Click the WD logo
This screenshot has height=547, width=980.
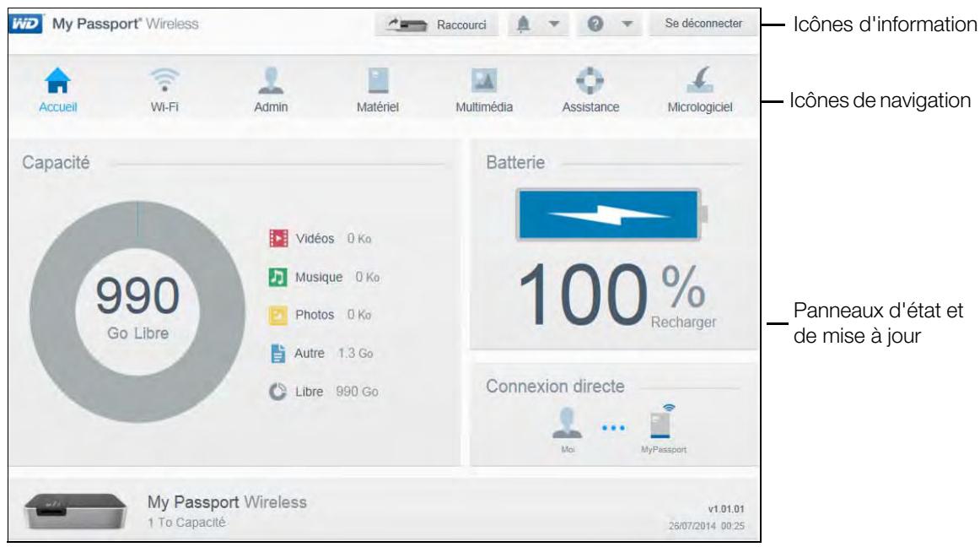coord(25,24)
